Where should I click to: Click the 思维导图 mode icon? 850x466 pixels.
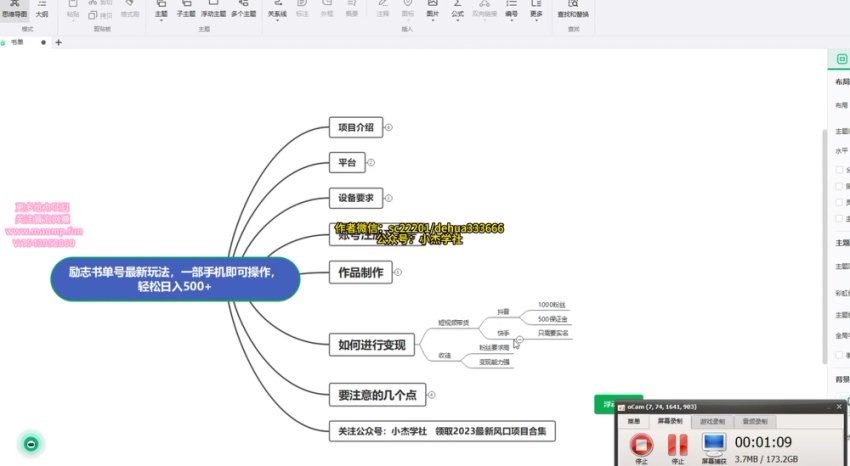[x=15, y=11]
